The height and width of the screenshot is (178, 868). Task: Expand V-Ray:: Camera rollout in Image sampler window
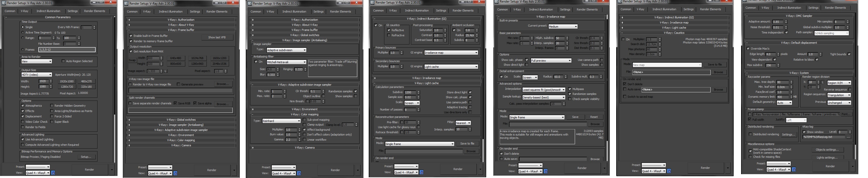[305, 147]
